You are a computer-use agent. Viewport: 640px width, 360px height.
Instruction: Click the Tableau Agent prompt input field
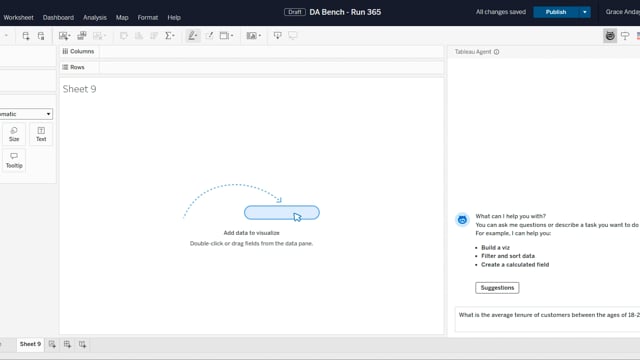547,320
